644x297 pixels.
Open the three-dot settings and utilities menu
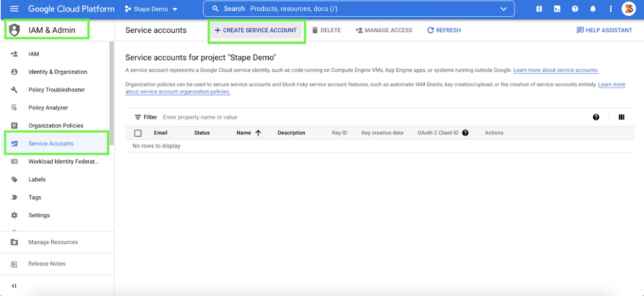[x=611, y=9]
